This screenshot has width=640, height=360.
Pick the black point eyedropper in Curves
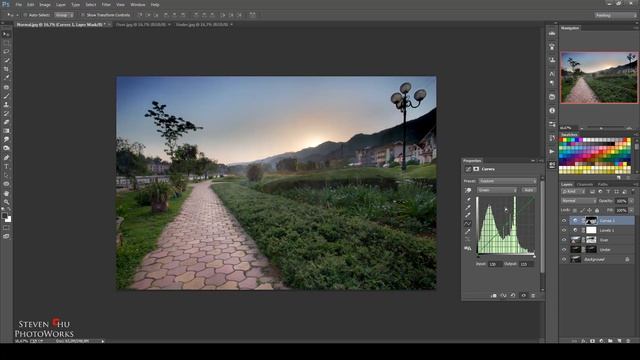[468, 199]
